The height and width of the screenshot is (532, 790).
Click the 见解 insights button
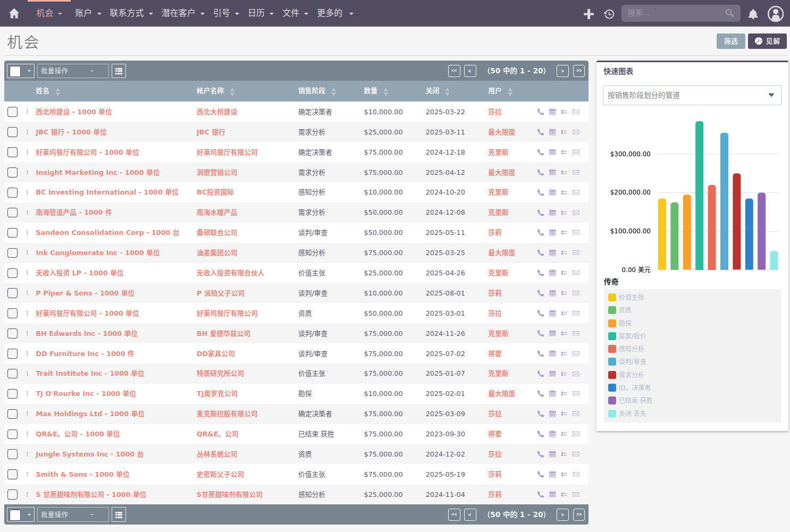tap(767, 41)
